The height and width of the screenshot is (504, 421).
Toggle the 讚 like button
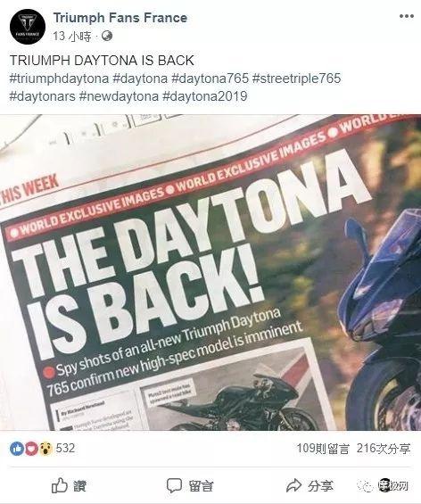[69, 485]
